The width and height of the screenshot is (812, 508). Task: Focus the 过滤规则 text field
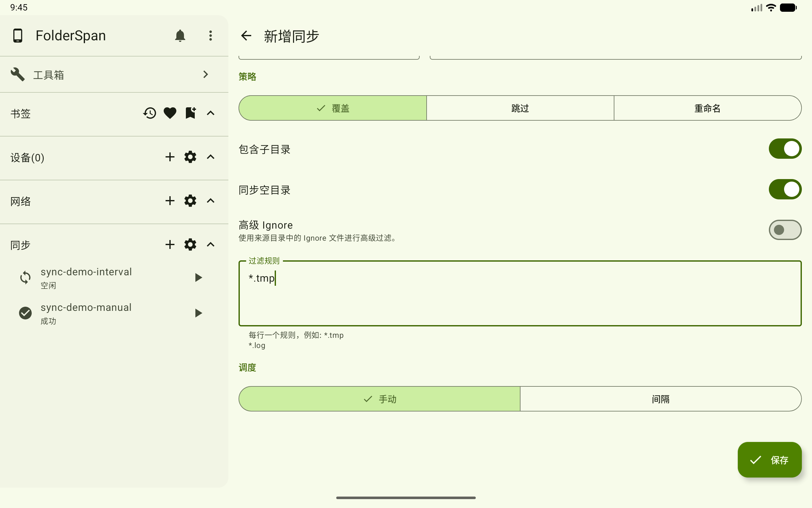[x=520, y=293]
